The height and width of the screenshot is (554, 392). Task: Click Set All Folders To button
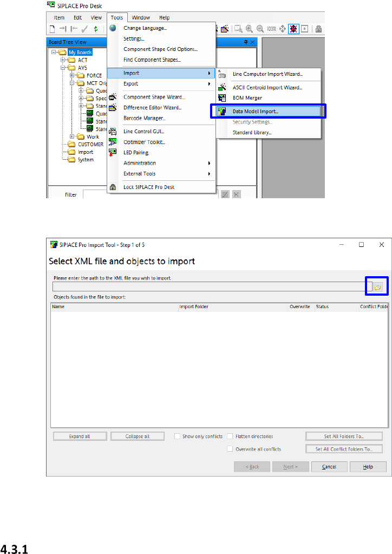pyautogui.click(x=344, y=436)
